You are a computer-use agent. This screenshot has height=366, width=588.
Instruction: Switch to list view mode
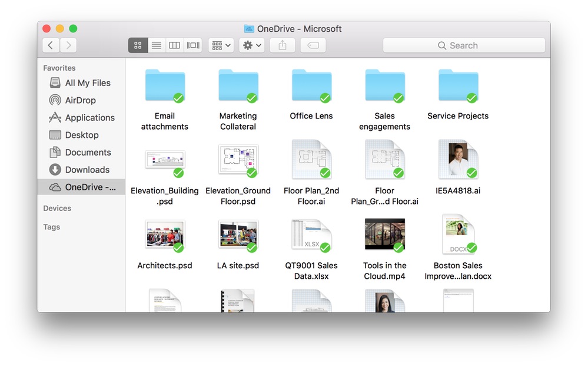tap(156, 45)
